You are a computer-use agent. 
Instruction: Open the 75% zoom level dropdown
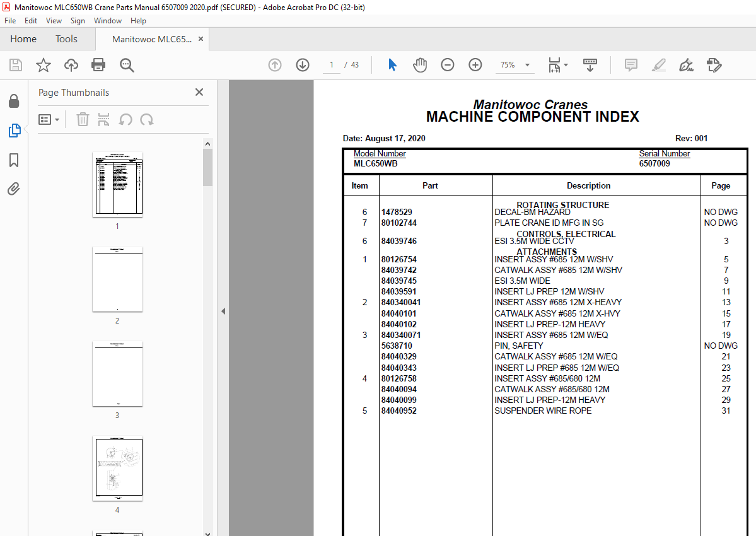pyautogui.click(x=528, y=65)
